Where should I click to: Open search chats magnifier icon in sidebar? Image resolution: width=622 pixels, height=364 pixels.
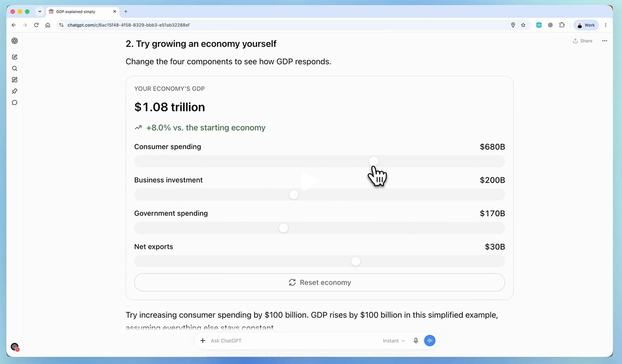(x=14, y=68)
